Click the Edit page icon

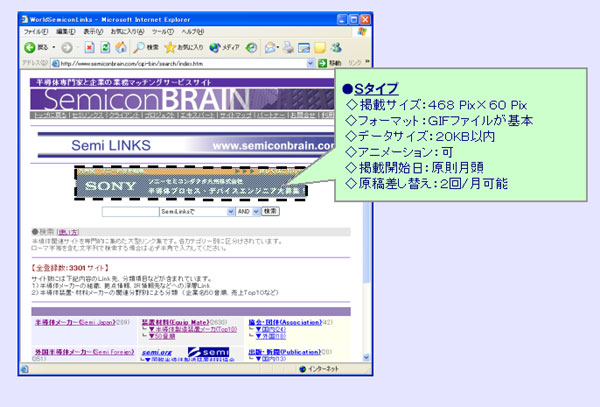click(304, 47)
